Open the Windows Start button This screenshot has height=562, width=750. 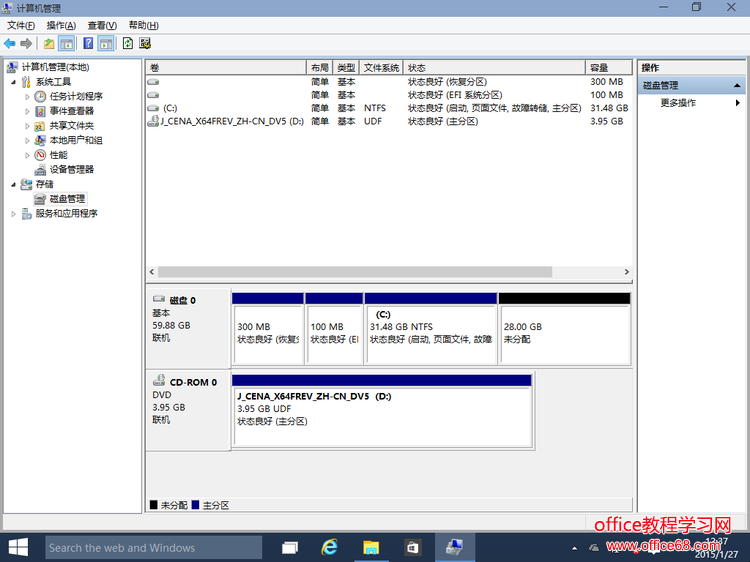pyautogui.click(x=18, y=547)
